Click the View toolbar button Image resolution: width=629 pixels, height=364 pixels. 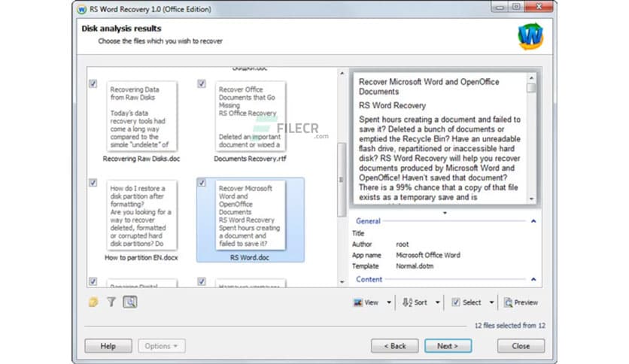pos(366,302)
